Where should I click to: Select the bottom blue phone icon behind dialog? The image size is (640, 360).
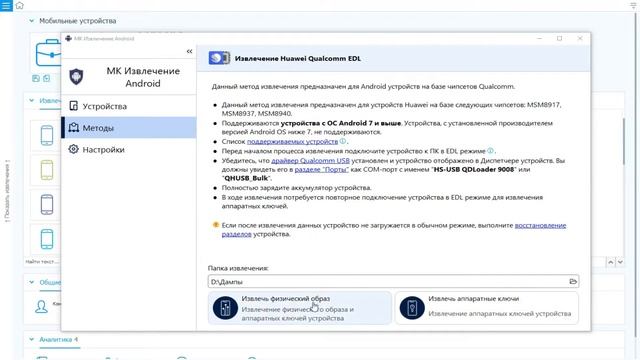click(47, 239)
